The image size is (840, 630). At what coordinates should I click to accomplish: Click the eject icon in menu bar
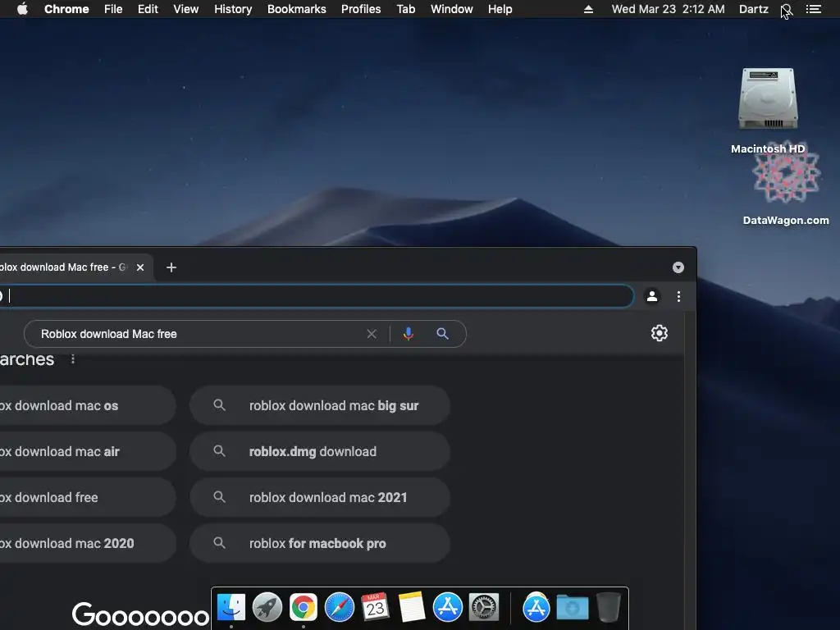click(588, 9)
